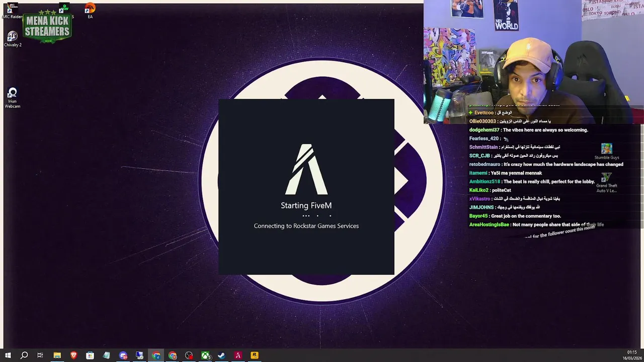Click the FiveM logo in the splash window
The height and width of the screenshot is (362, 644).
tap(306, 169)
